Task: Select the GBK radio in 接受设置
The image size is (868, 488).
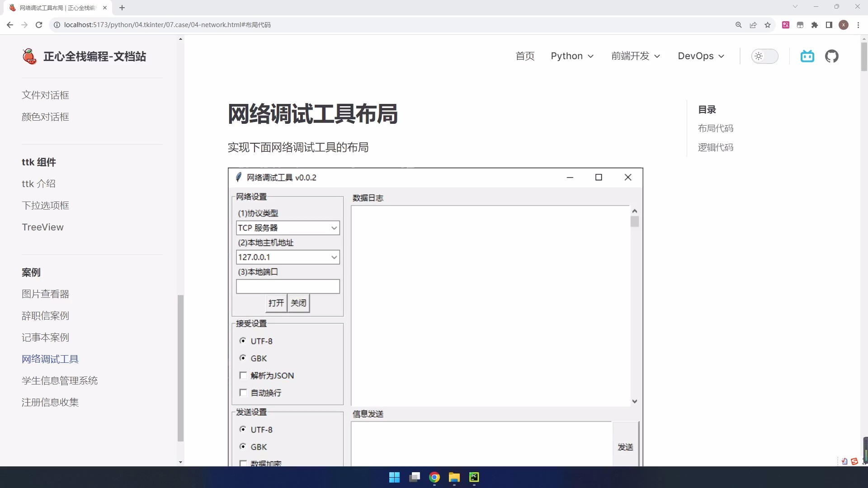Action: 243,358
